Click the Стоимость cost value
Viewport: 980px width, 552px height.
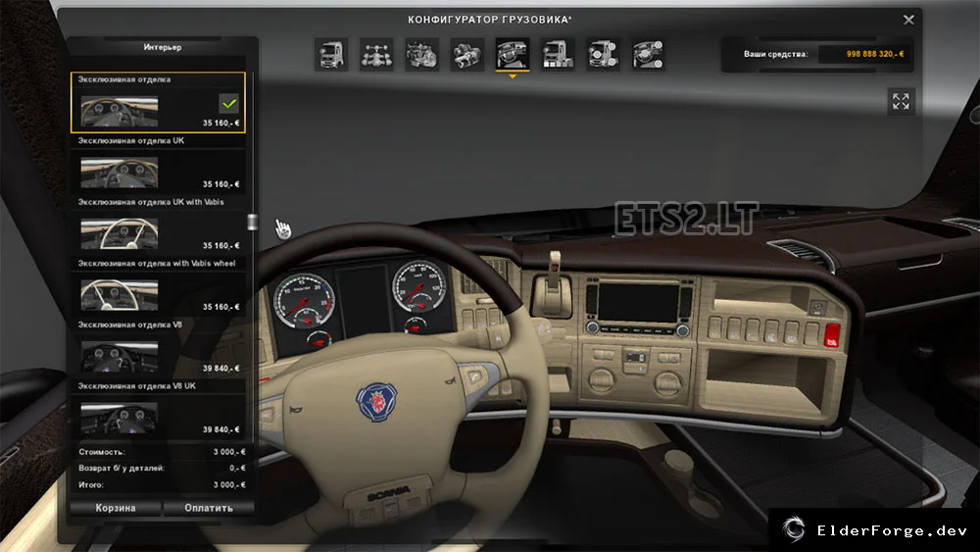point(228,451)
